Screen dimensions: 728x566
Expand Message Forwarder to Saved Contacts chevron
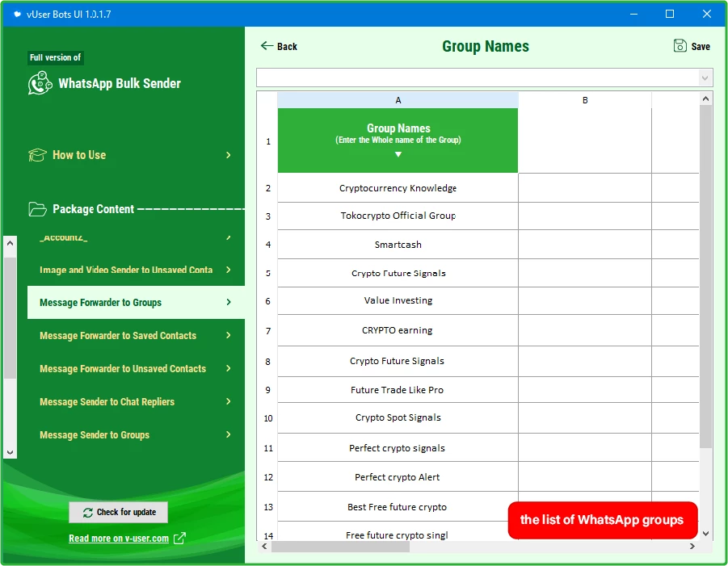pos(228,335)
